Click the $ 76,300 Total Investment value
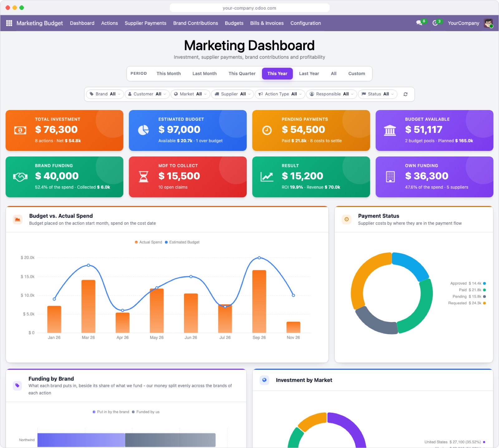The image size is (499, 448). 56,129
